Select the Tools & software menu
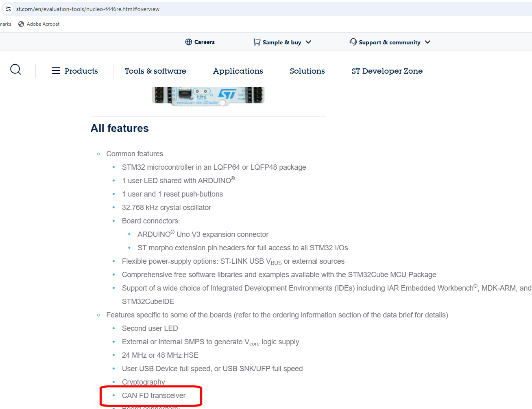The height and width of the screenshot is (409, 532). pos(155,71)
